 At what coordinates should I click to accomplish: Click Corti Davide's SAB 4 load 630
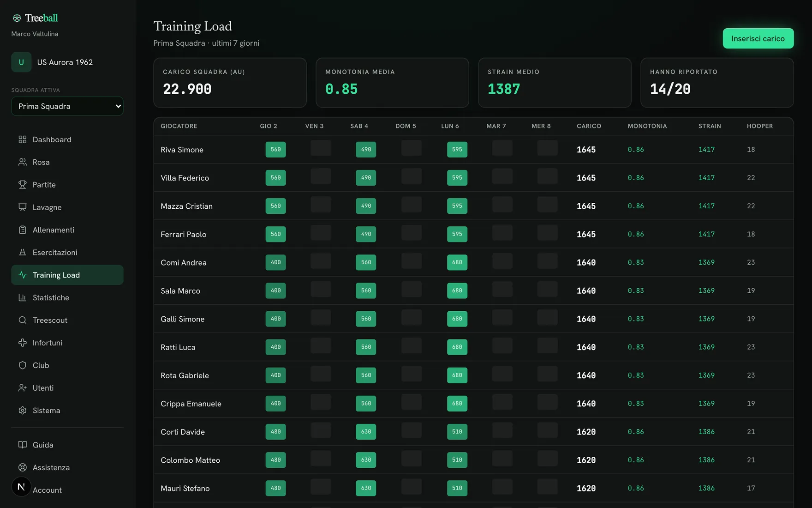tap(366, 432)
